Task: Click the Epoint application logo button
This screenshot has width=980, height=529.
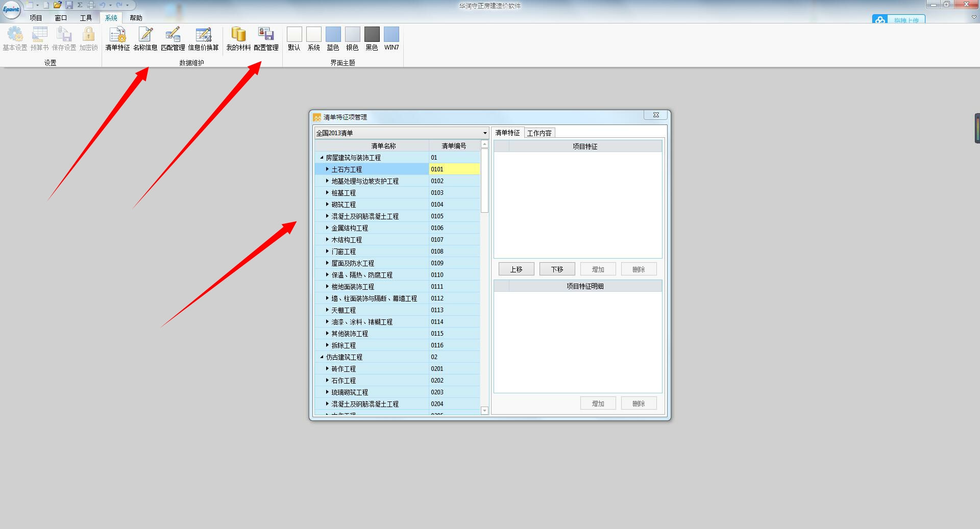Action: coord(11,9)
